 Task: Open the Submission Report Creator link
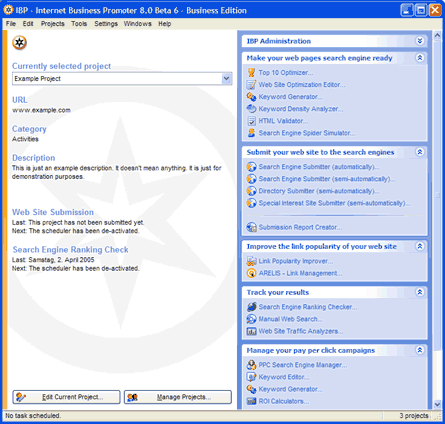coord(300,227)
